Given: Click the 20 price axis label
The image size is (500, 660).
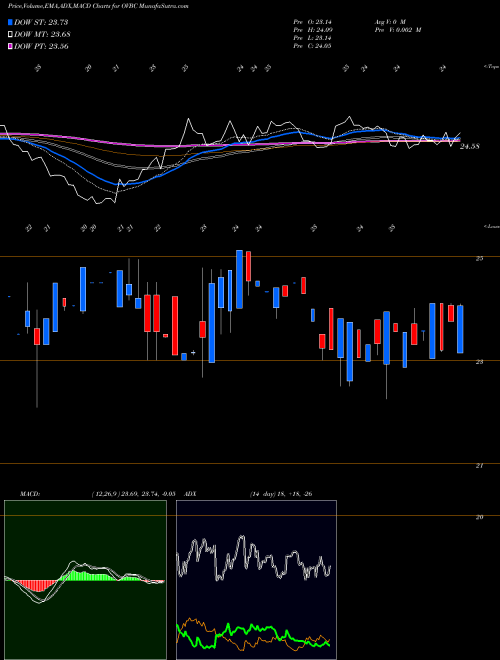Looking at the screenshot, I should pyautogui.click(x=479, y=518).
